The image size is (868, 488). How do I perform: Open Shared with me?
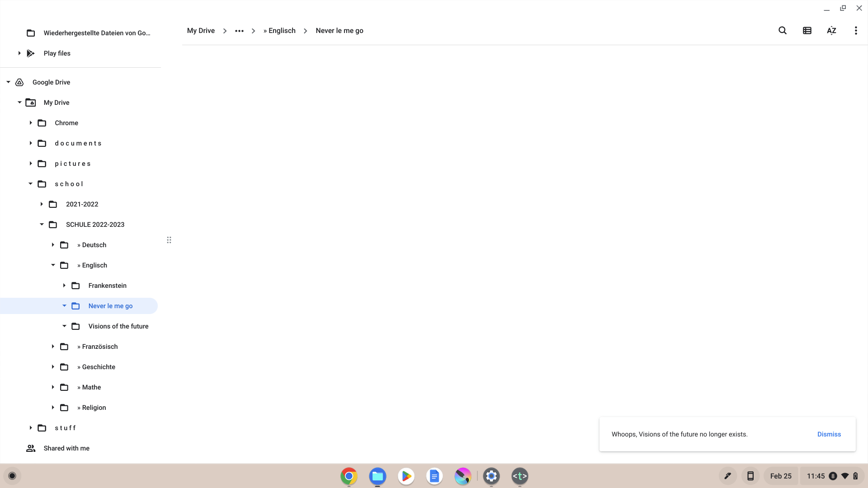click(x=66, y=448)
